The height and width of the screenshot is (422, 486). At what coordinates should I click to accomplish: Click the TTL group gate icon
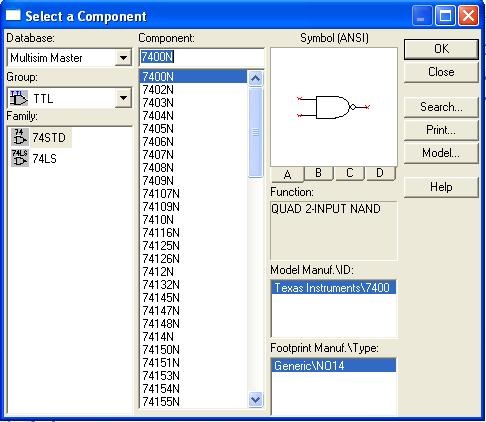19,98
